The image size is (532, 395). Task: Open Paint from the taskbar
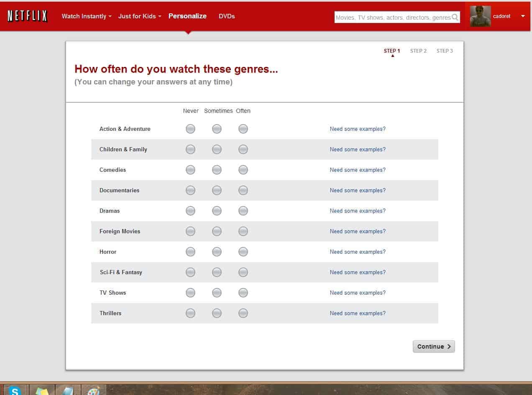[94, 391]
